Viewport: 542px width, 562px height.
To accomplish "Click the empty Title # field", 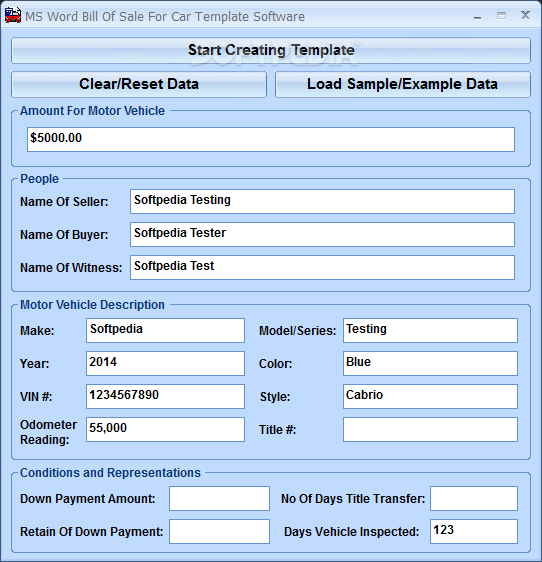I will (430, 429).
